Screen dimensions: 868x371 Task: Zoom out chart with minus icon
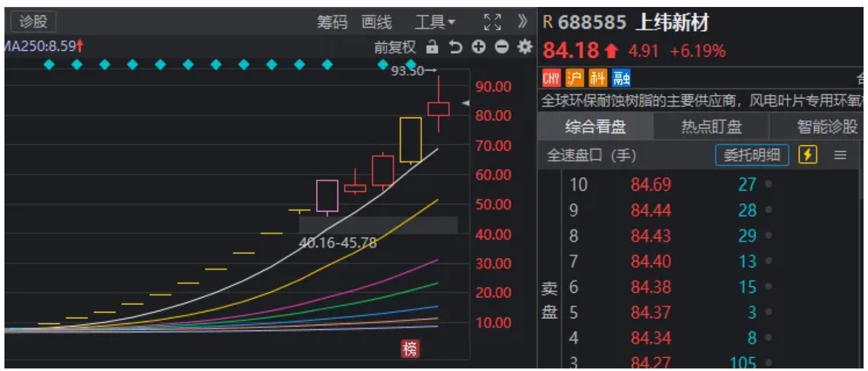[x=501, y=47]
